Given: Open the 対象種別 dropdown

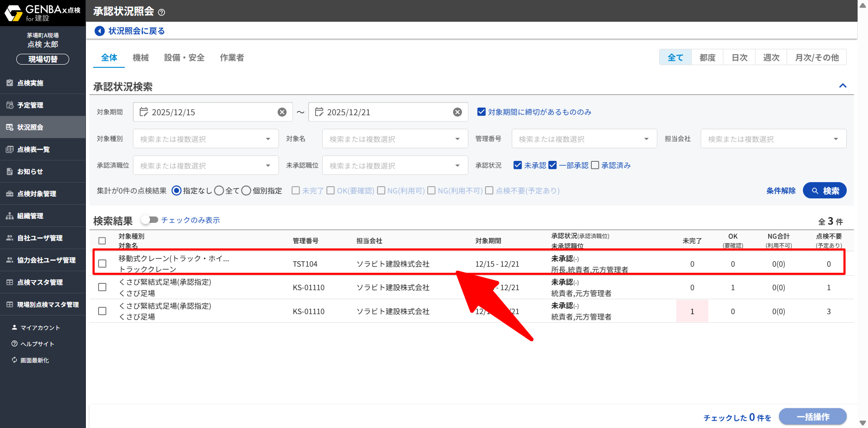Looking at the screenshot, I should point(206,139).
